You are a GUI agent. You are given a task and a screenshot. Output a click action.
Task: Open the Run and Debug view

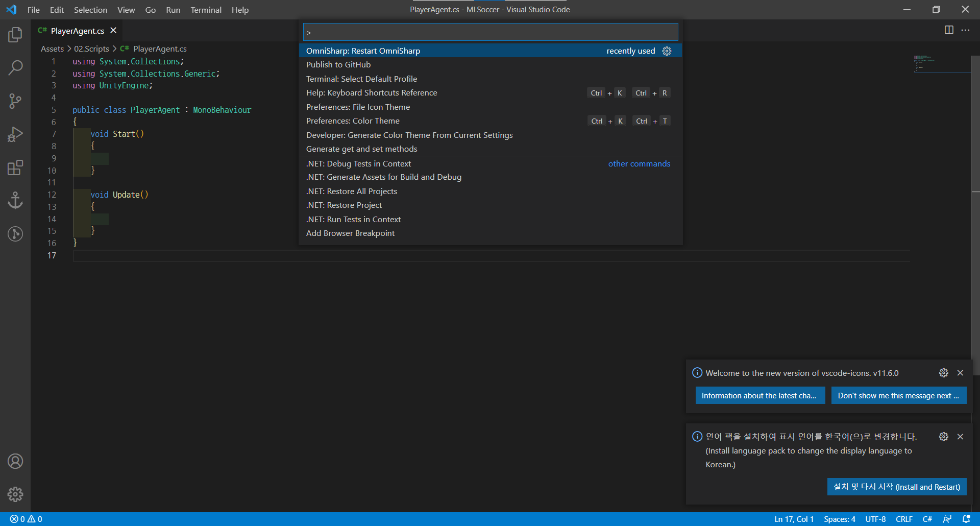pyautogui.click(x=15, y=134)
